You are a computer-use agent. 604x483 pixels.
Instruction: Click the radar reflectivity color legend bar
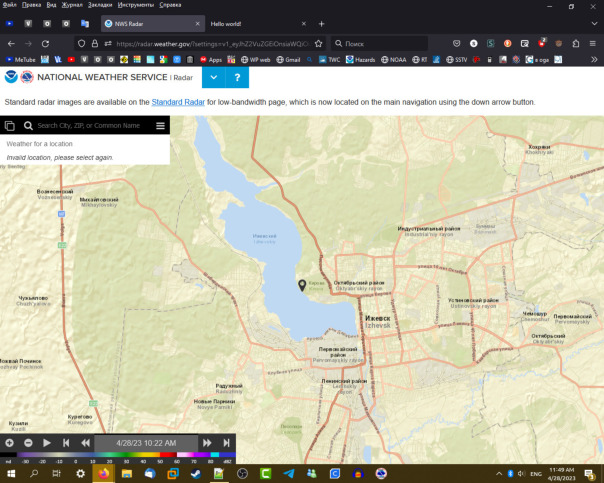point(118,456)
